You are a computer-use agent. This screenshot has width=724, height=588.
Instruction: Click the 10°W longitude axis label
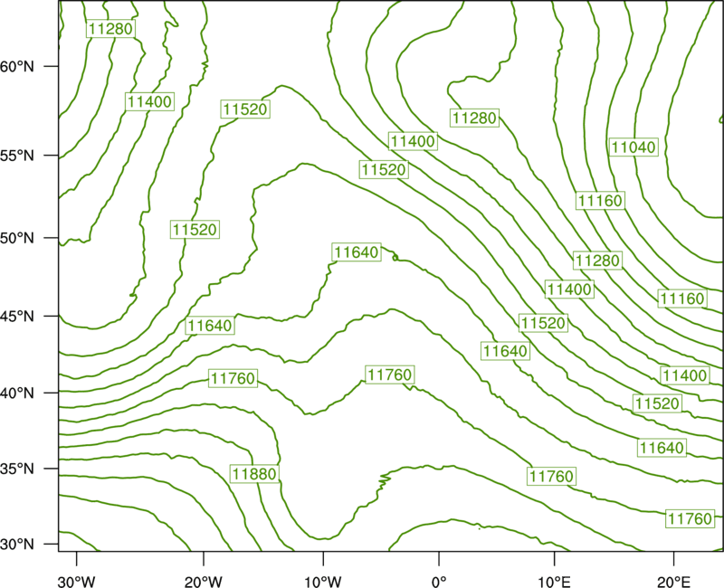click(x=323, y=582)
